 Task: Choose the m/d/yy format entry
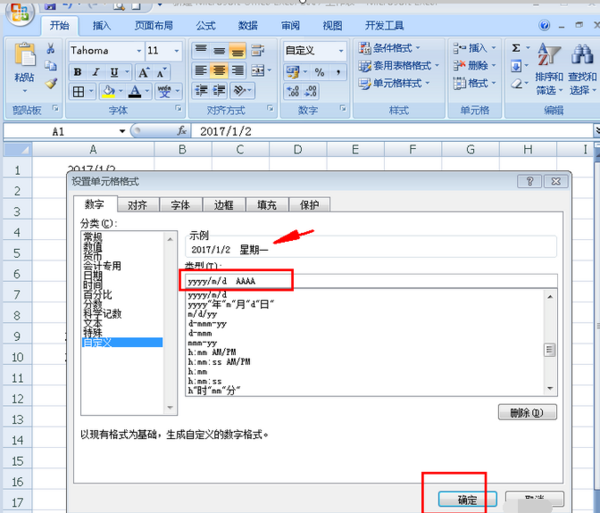point(202,314)
